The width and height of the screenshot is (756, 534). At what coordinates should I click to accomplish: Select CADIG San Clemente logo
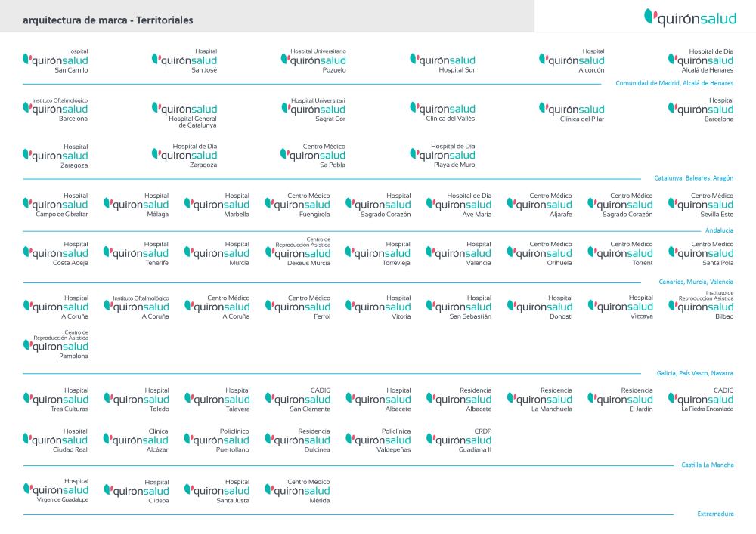click(x=298, y=400)
